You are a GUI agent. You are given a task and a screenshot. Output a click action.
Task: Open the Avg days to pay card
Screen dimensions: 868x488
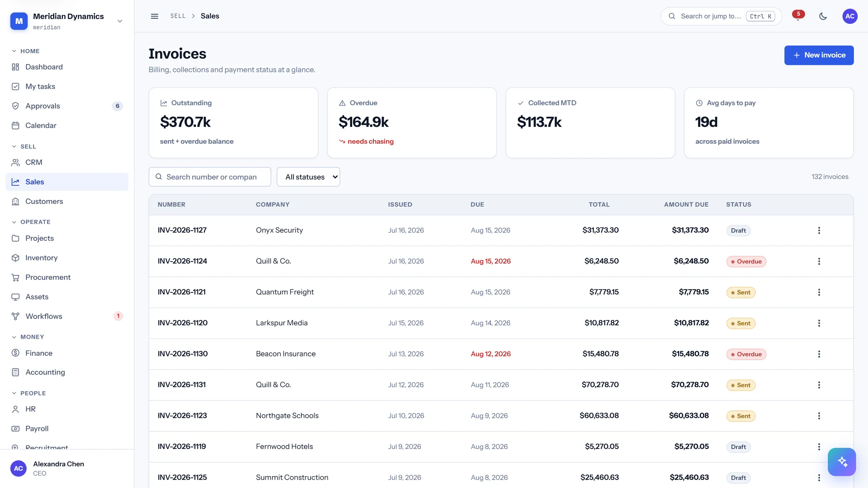(769, 123)
